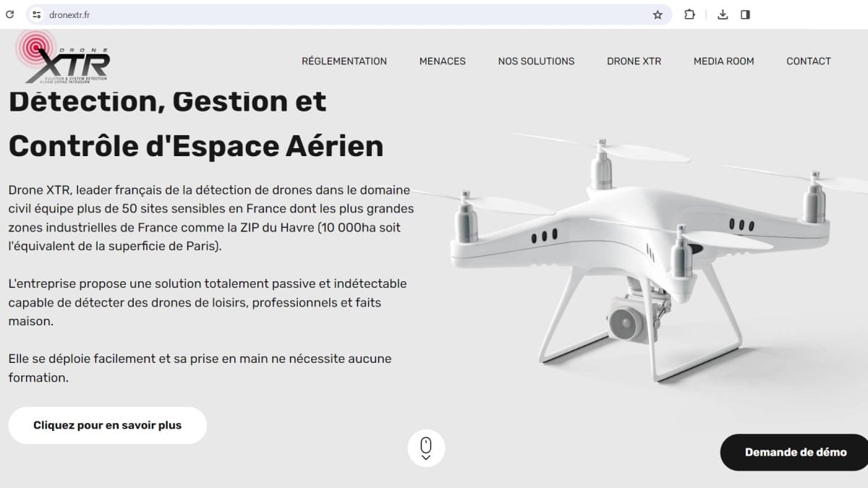This screenshot has height=488, width=868.
Task: Go to the DRONE XTR nav item
Action: point(634,61)
